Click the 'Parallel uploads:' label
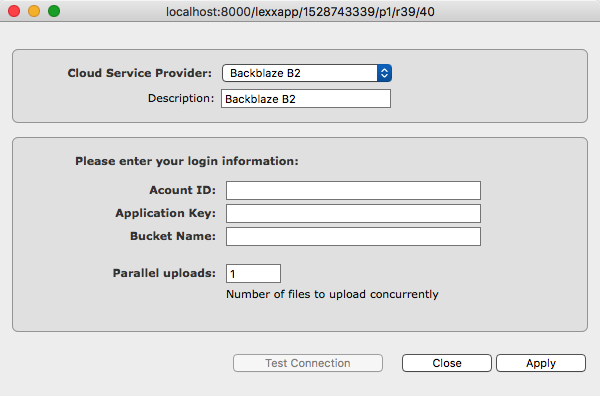This screenshot has height=396, width=600. click(164, 273)
